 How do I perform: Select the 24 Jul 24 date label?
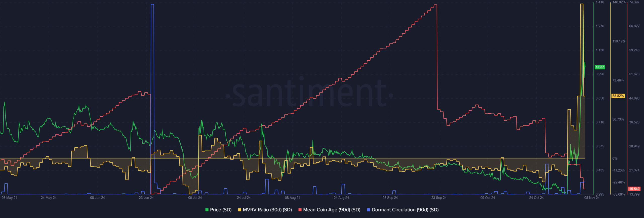[x=244, y=198]
